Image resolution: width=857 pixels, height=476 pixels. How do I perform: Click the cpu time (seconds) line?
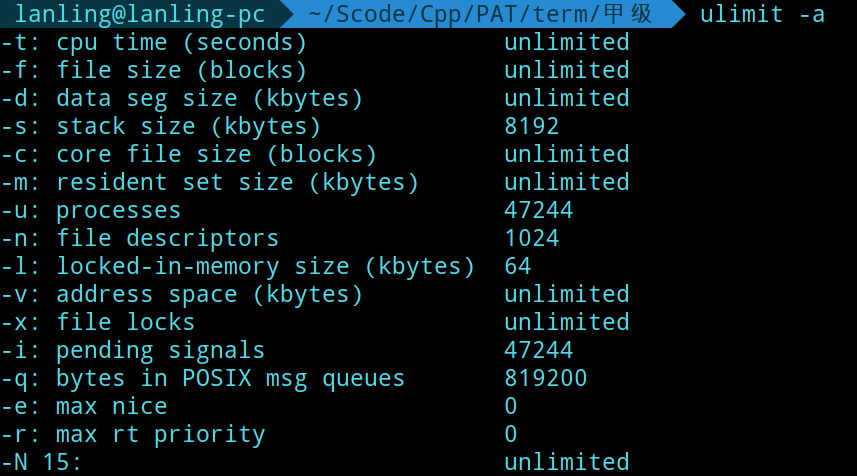181,42
